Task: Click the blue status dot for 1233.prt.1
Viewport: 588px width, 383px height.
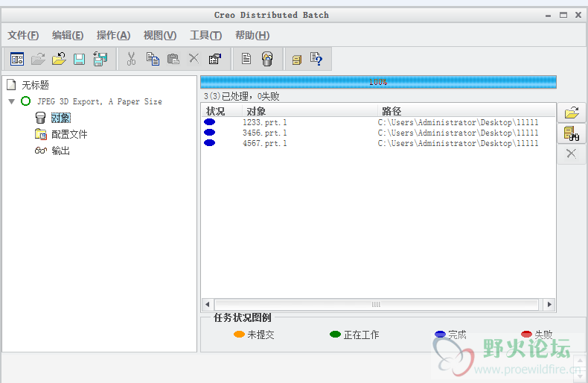Action: (210, 122)
